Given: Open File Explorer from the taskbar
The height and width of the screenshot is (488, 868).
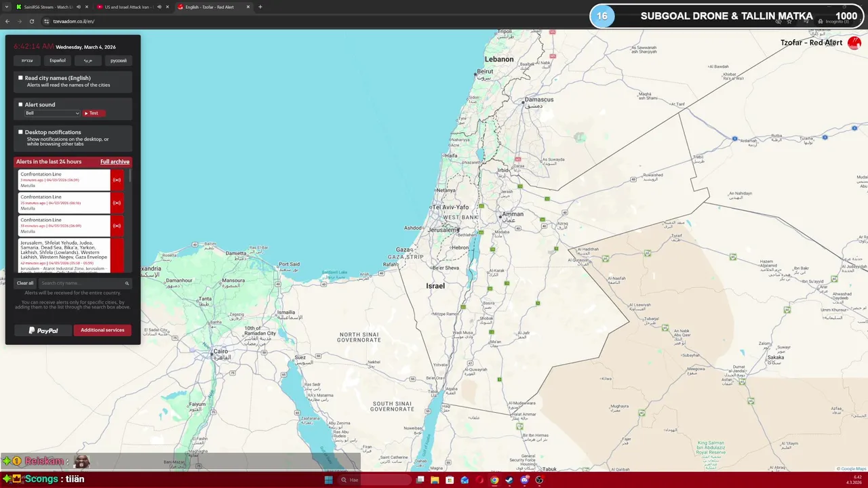Looking at the screenshot, I should 435,480.
